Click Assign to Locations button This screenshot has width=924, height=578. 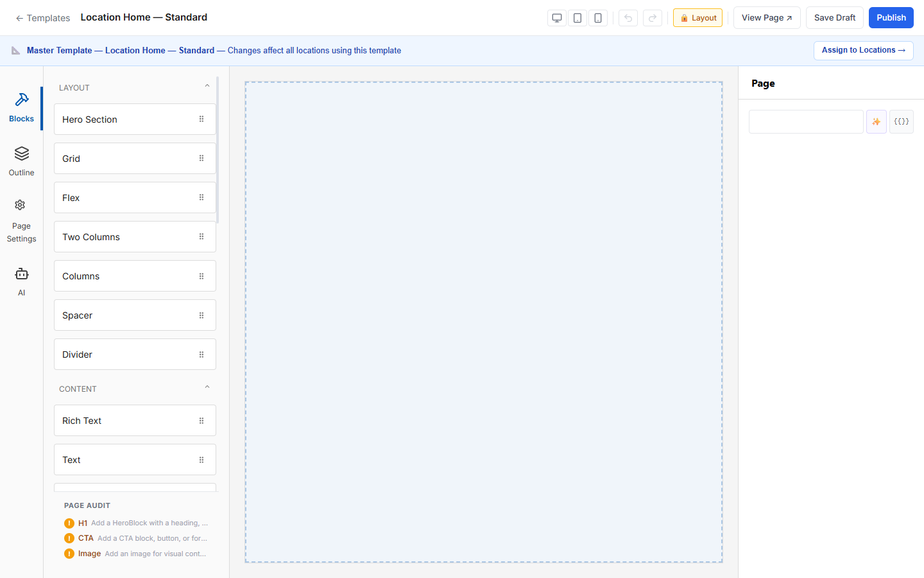pyautogui.click(x=864, y=50)
